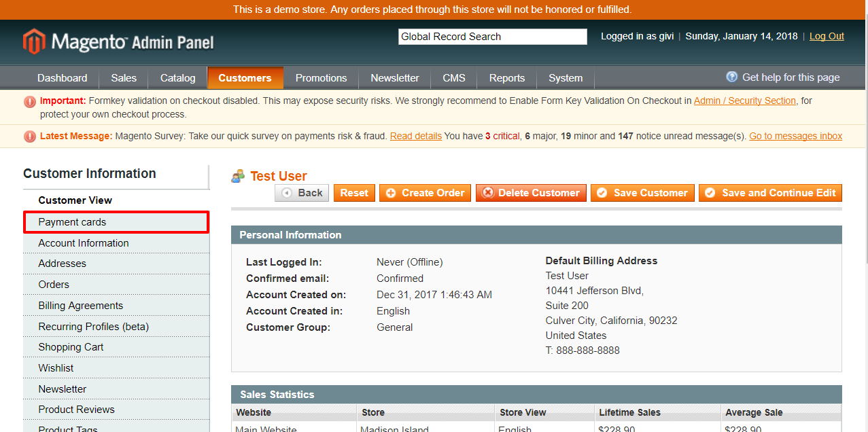868x432 pixels.
Task: Click the Never (Offline) login status
Action: pyautogui.click(x=410, y=262)
